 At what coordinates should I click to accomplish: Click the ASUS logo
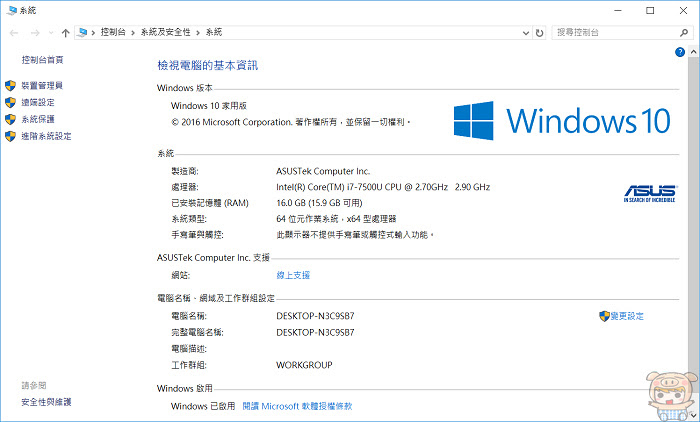[x=650, y=194]
